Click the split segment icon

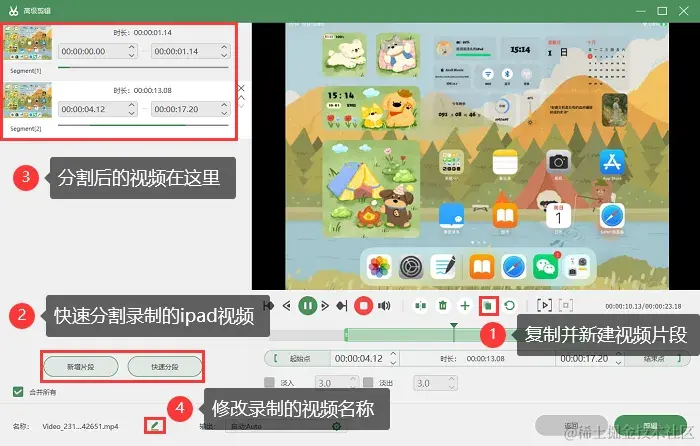tap(421, 306)
